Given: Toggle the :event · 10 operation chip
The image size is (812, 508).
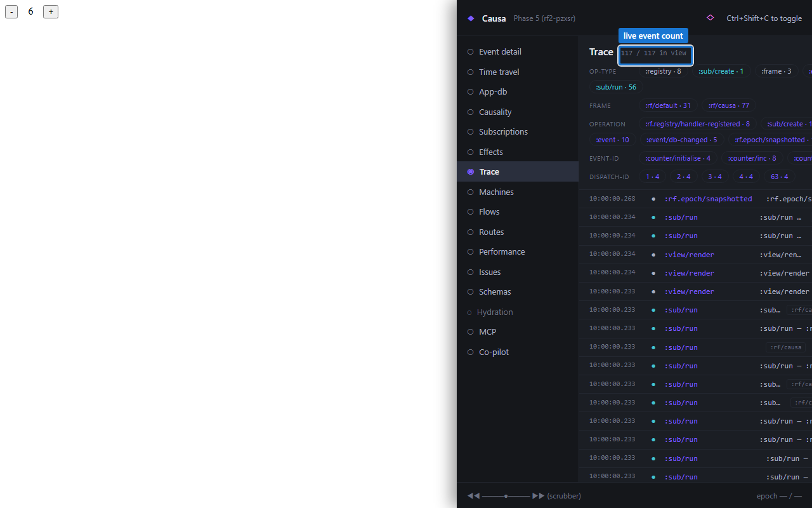Looking at the screenshot, I should pyautogui.click(x=612, y=140).
